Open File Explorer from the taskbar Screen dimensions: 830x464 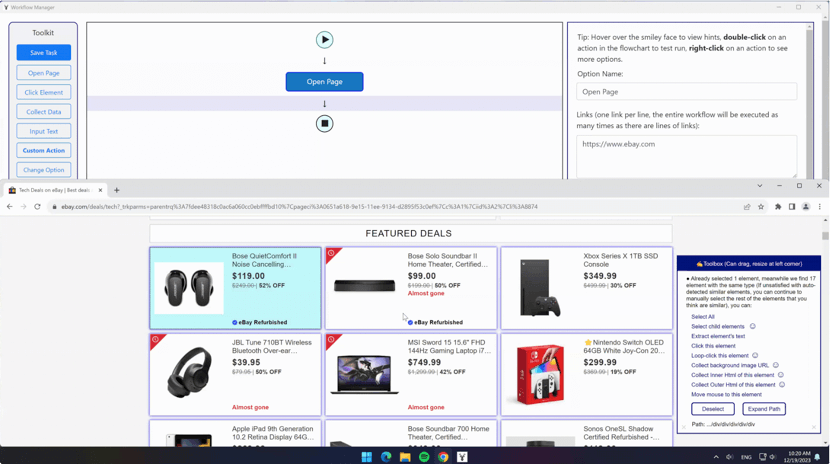[405, 457]
